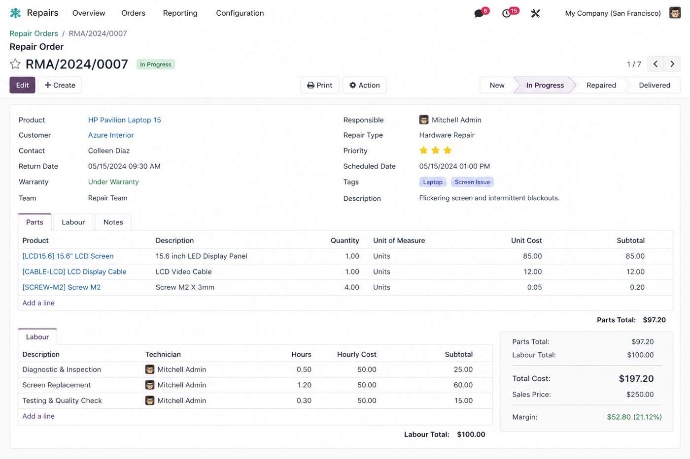
Task: Click the developer tools wrench icon
Action: tap(535, 13)
